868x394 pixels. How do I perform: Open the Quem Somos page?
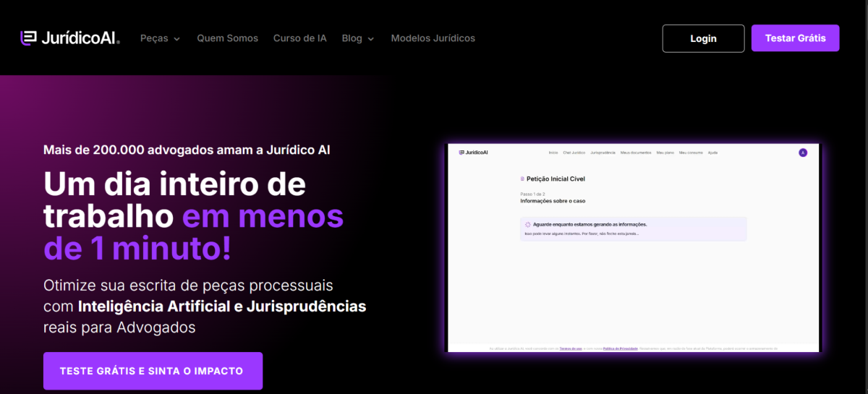[x=227, y=38]
